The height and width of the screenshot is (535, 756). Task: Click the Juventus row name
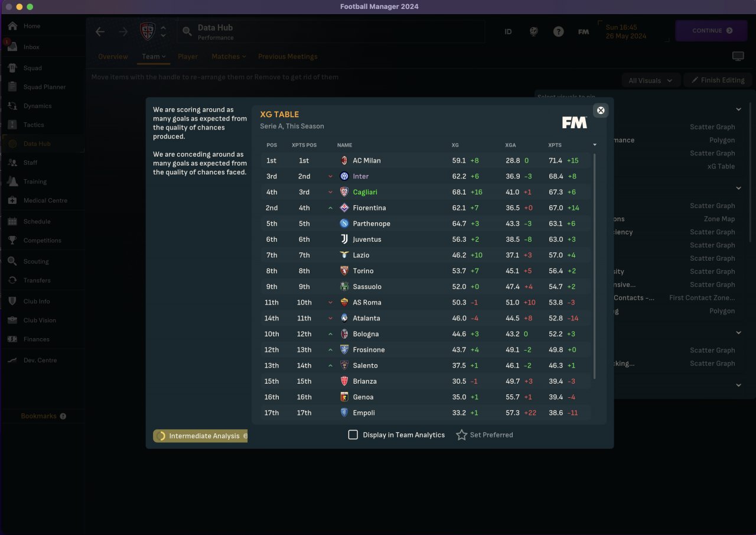(367, 239)
